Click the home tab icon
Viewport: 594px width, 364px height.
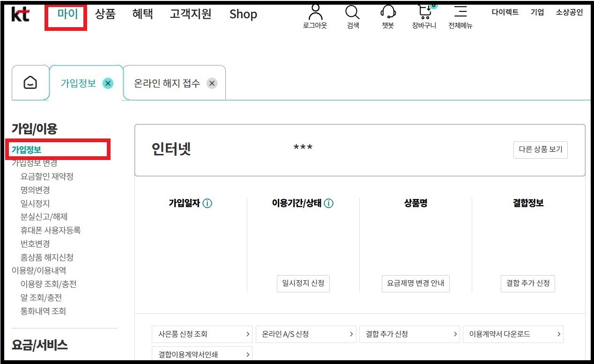(30, 83)
